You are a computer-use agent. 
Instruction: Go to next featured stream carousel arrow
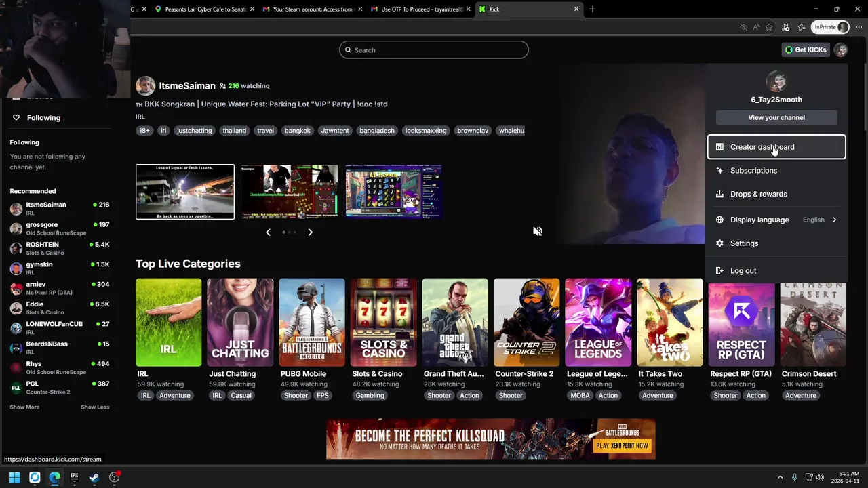pyautogui.click(x=310, y=232)
